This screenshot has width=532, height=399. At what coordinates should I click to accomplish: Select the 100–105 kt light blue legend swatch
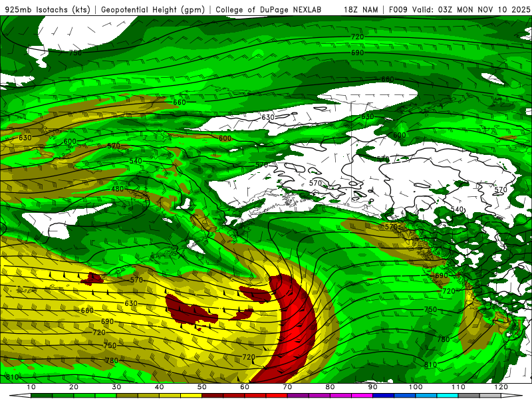(x=426, y=396)
